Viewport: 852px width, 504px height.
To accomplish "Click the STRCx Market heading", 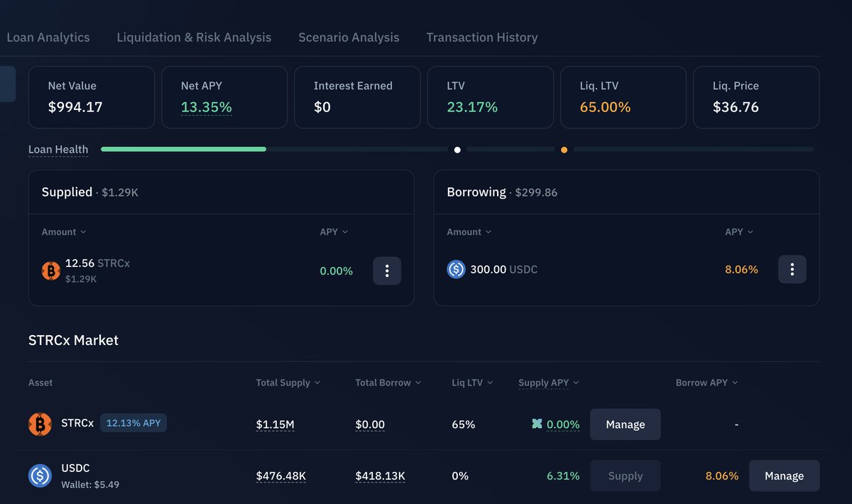I will coord(73,340).
